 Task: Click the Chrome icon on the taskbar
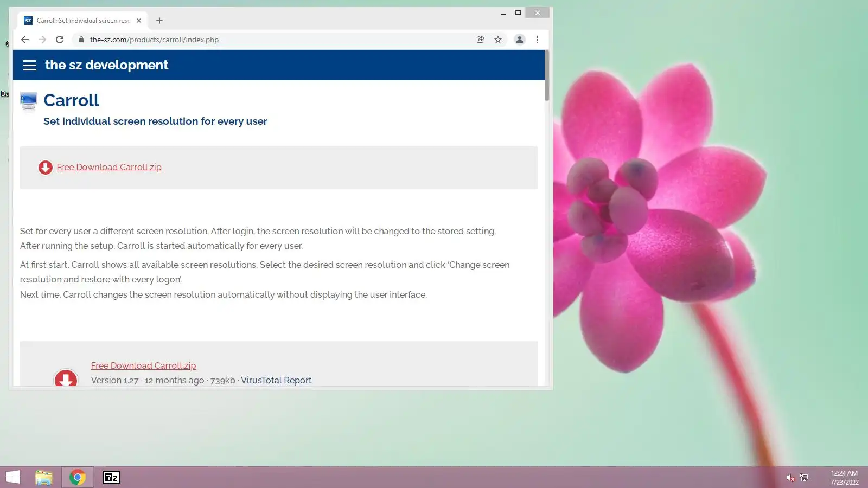pyautogui.click(x=78, y=478)
